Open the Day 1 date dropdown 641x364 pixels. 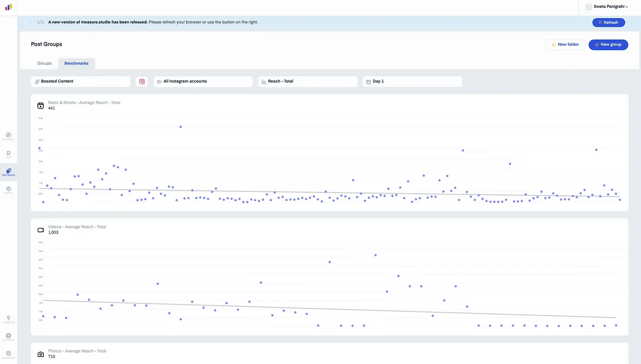pos(413,81)
